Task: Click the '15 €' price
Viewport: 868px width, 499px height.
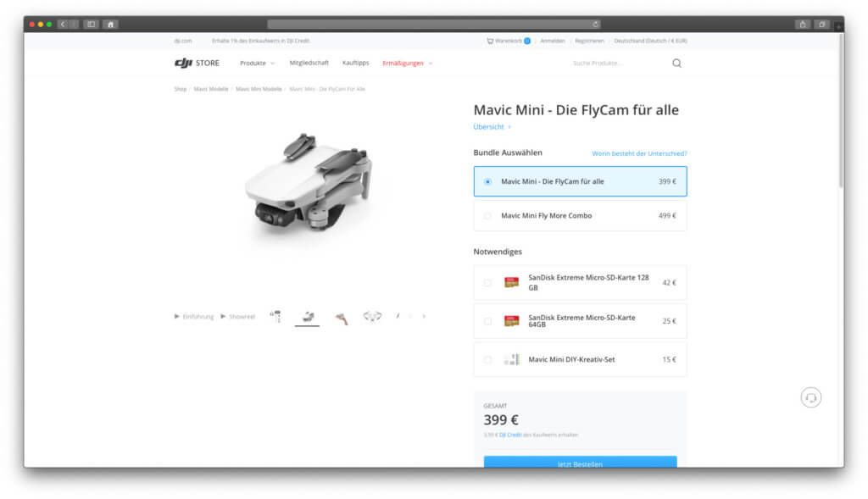Action: [x=670, y=359]
